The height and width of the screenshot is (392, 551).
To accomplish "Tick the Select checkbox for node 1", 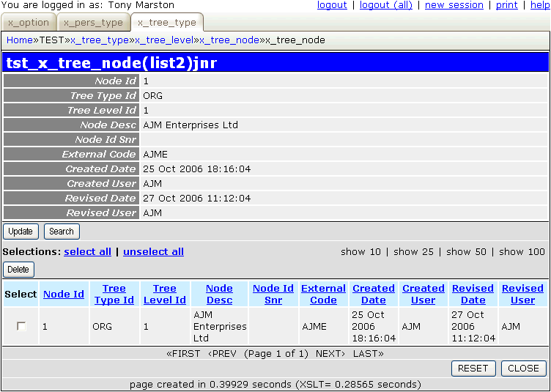I will click(21, 327).
